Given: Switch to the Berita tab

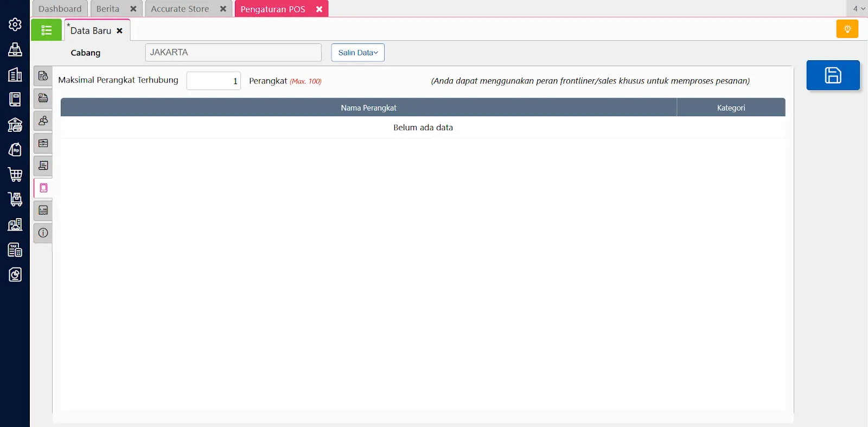Looking at the screenshot, I should point(108,9).
